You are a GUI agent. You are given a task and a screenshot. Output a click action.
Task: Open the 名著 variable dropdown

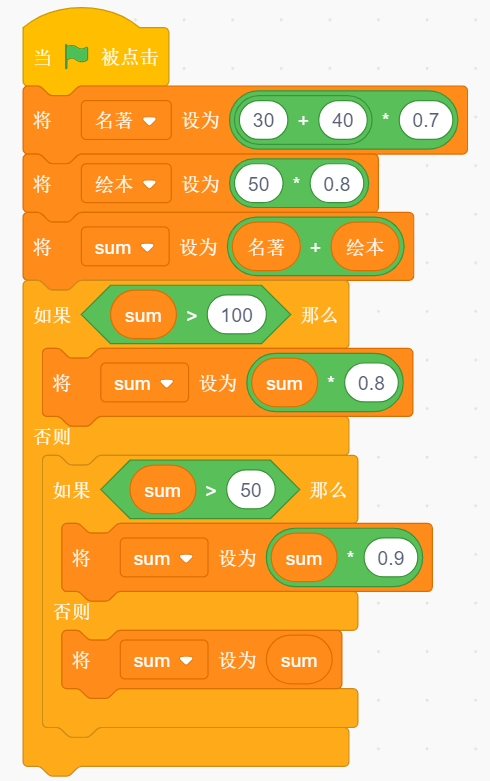click(x=126, y=120)
